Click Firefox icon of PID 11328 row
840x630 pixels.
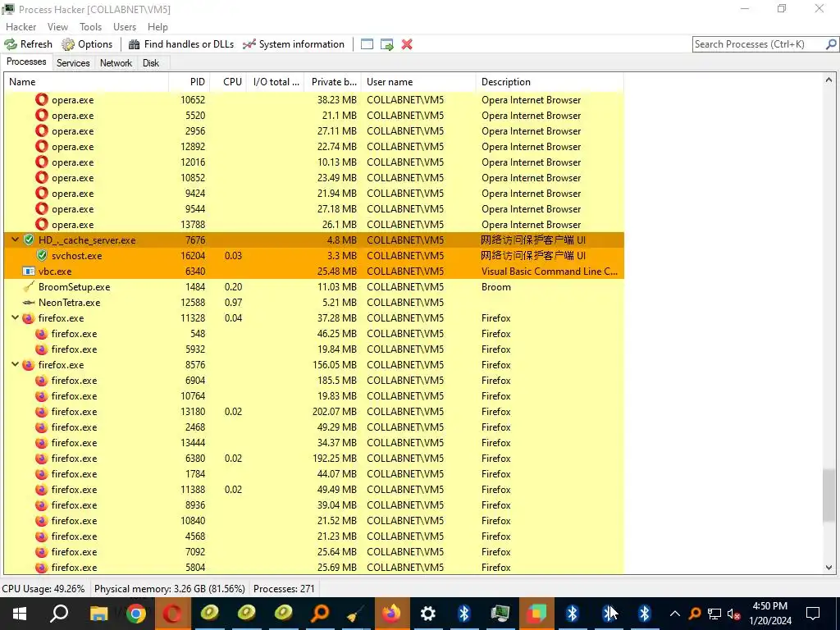pos(29,318)
